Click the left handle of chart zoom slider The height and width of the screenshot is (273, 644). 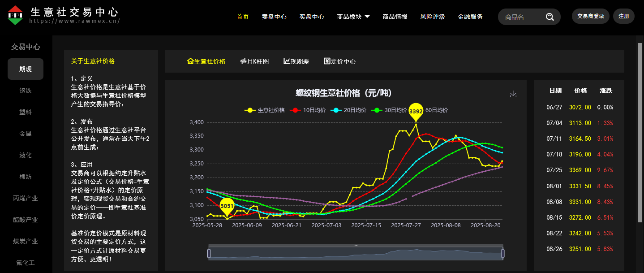209,253
